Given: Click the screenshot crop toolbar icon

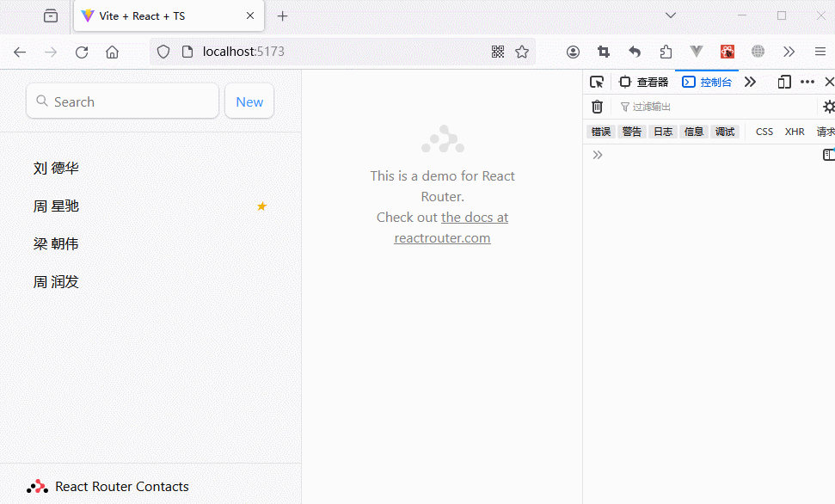Looking at the screenshot, I should point(604,52).
